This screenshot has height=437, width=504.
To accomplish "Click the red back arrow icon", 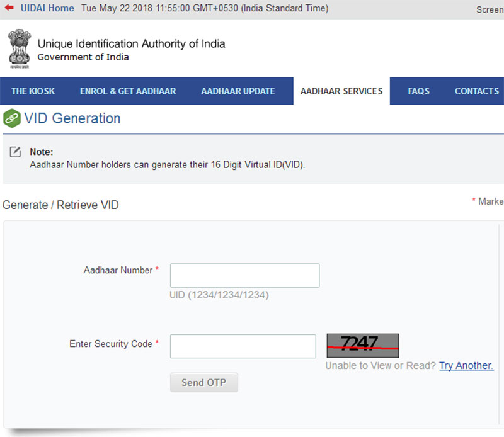I will point(9,8).
